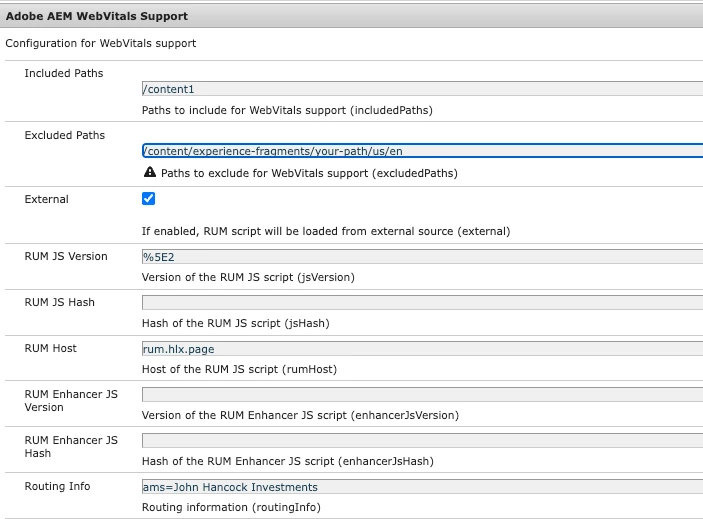Click the RUM Enhancer JS Version label
The width and height of the screenshot is (703, 519).
tap(71, 401)
